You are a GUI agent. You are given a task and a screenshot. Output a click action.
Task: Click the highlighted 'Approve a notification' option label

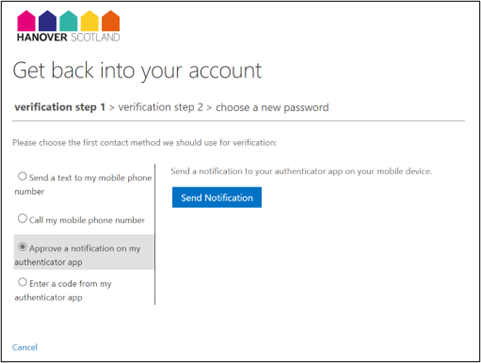pos(78,255)
